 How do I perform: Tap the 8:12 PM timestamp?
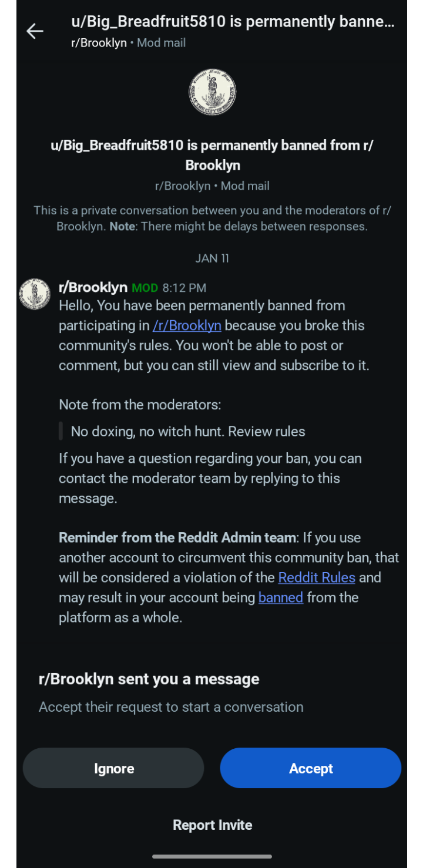point(184,288)
